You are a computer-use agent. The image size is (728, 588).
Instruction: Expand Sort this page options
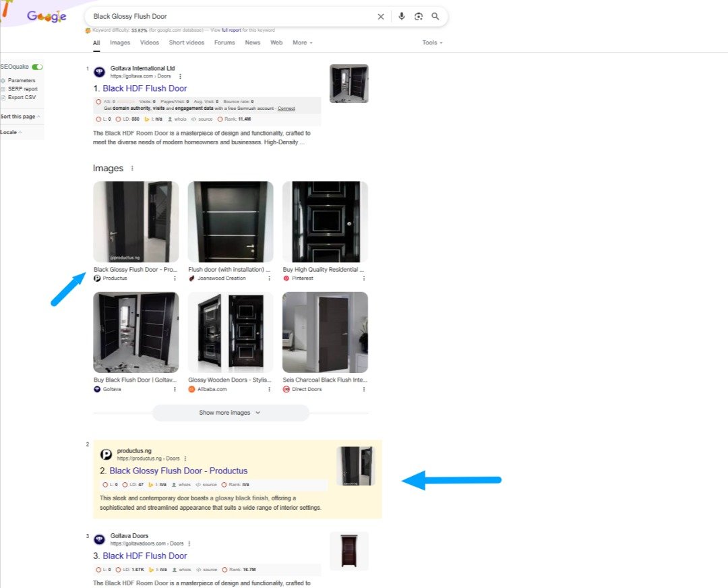pyautogui.click(x=20, y=117)
